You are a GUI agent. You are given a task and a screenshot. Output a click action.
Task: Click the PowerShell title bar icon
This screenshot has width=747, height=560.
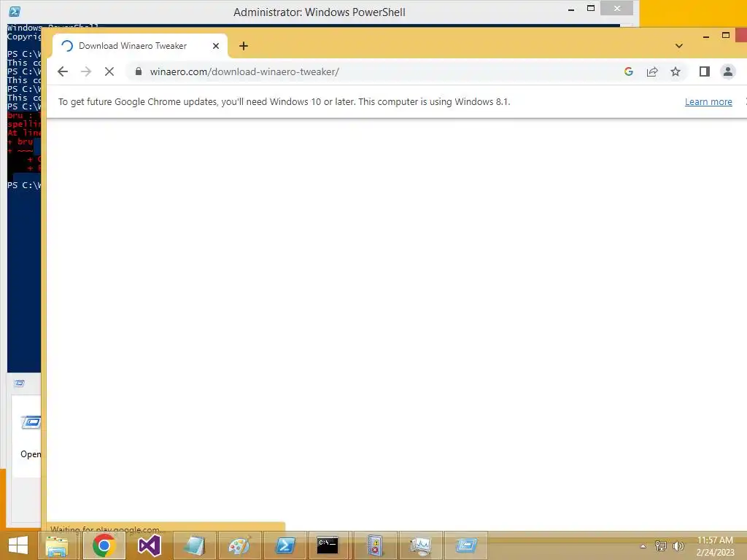(15, 12)
